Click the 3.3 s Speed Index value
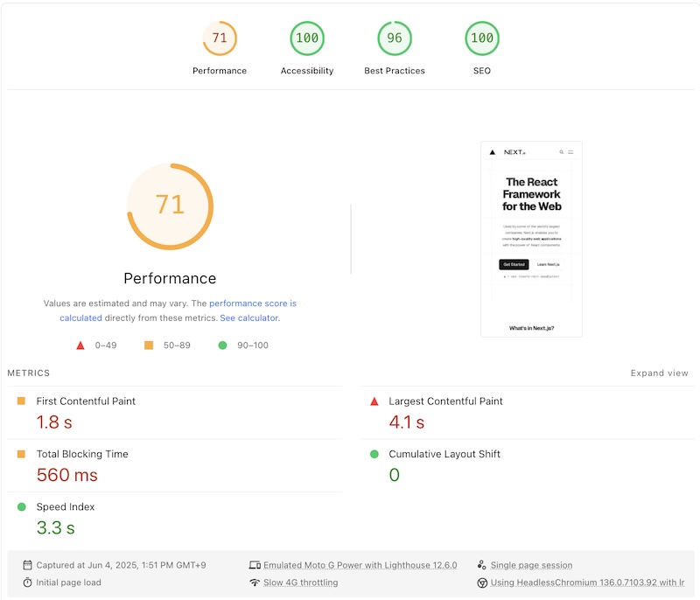Screen dimensions: 700x600 (x=55, y=527)
